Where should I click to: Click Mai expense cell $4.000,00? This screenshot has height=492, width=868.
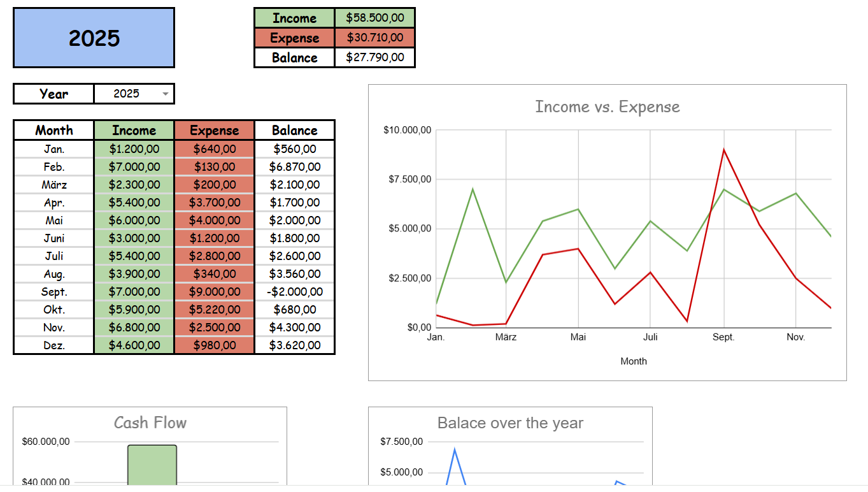pyautogui.click(x=214, y=221)
